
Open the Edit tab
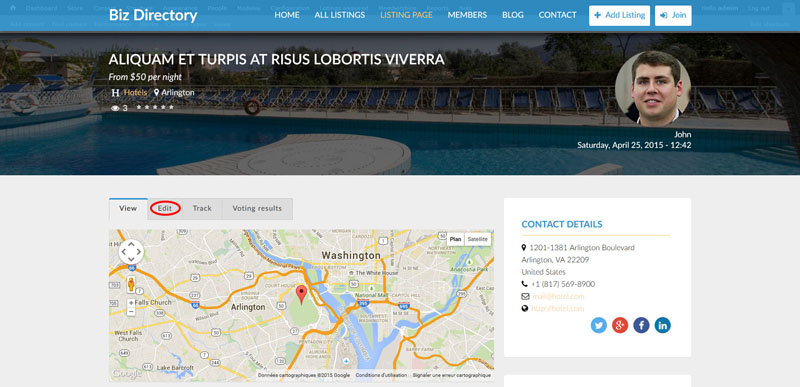[x=165, y=209]
